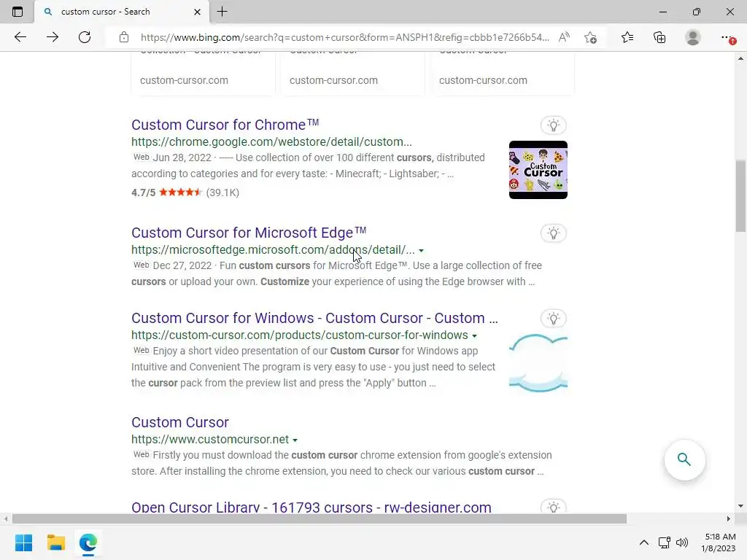Open the clock showing 5:18 AM

pos(719,542)
